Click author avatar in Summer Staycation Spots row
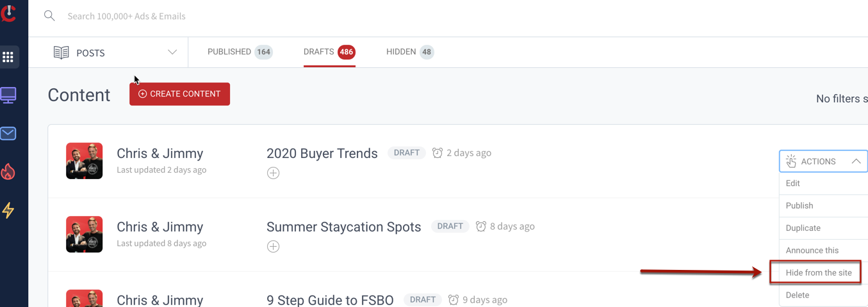The image size is (868, 307). point(85,234)
